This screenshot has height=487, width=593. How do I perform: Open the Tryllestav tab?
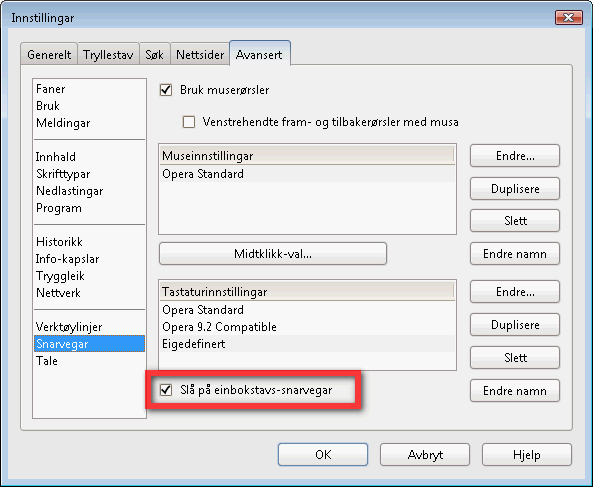pos(109,54)
